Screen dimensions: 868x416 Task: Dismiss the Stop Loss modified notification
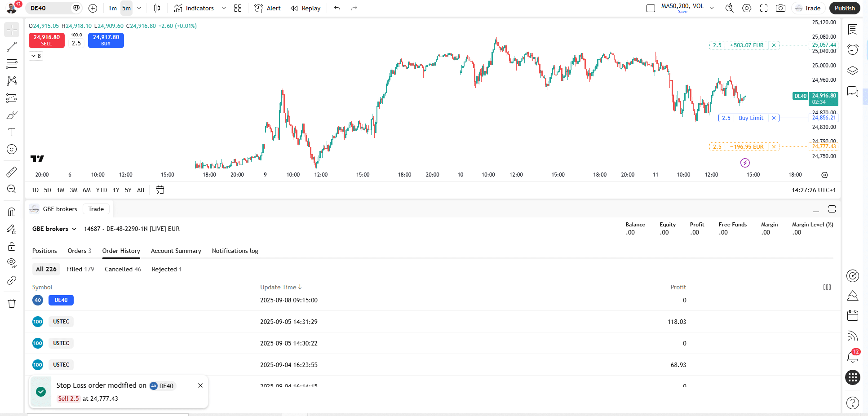pyautogui.click(x=200, y=385)
